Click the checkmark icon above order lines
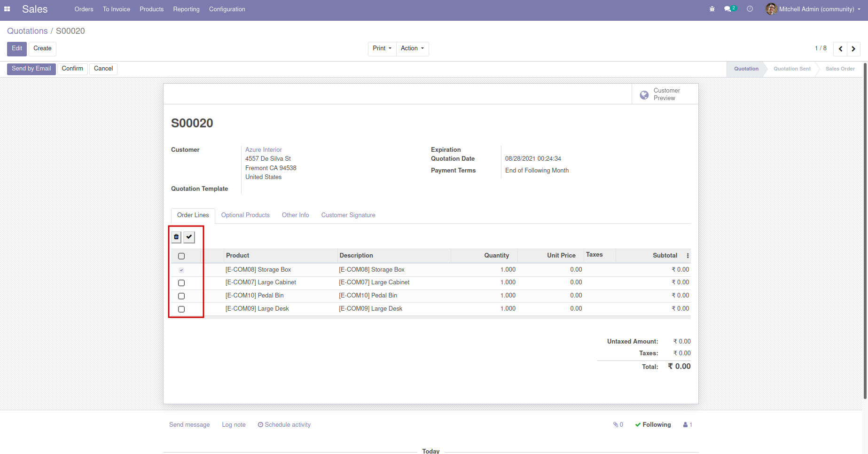Screen dimensions: 868x454 189,237
